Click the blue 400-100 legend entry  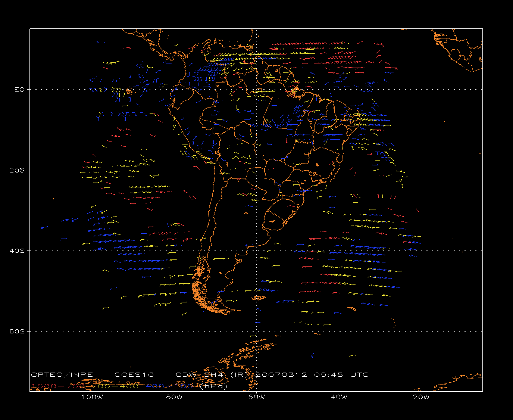[x=169, y=386]
